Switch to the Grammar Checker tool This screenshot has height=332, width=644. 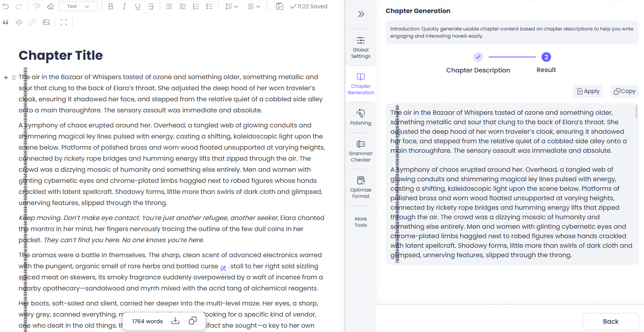coord(360,151)
